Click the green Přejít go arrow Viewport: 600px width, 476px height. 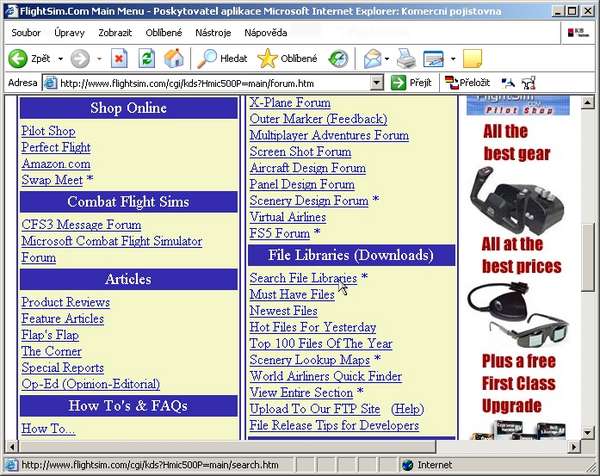pos(398,83)
